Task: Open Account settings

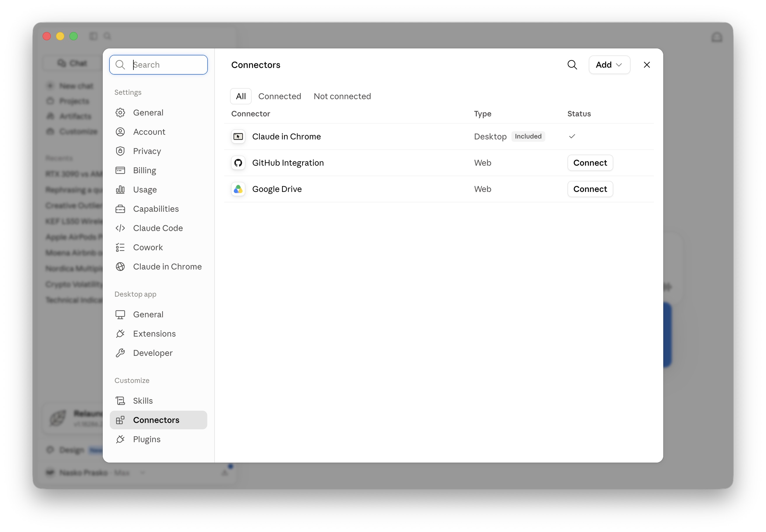Action: (x=159, y=132)
